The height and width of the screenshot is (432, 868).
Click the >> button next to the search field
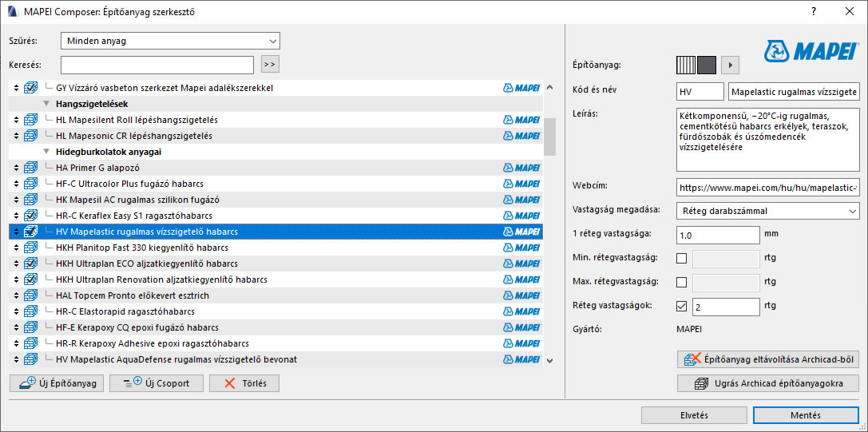pyautogui.click(x=270, y=64)
